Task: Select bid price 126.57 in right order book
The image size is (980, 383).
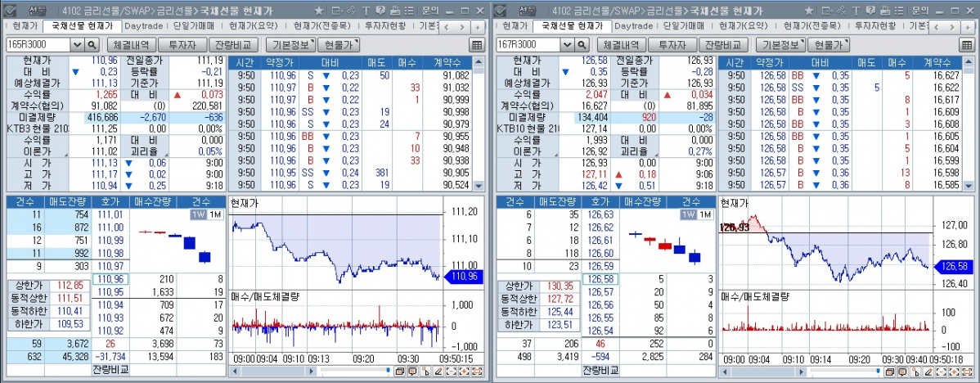Action: tap(600, 292)
